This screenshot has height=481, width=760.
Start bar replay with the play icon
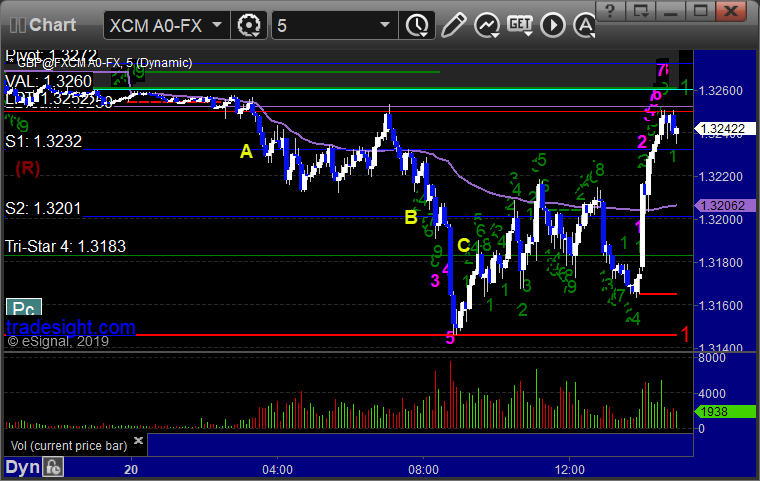click(553, 25)
